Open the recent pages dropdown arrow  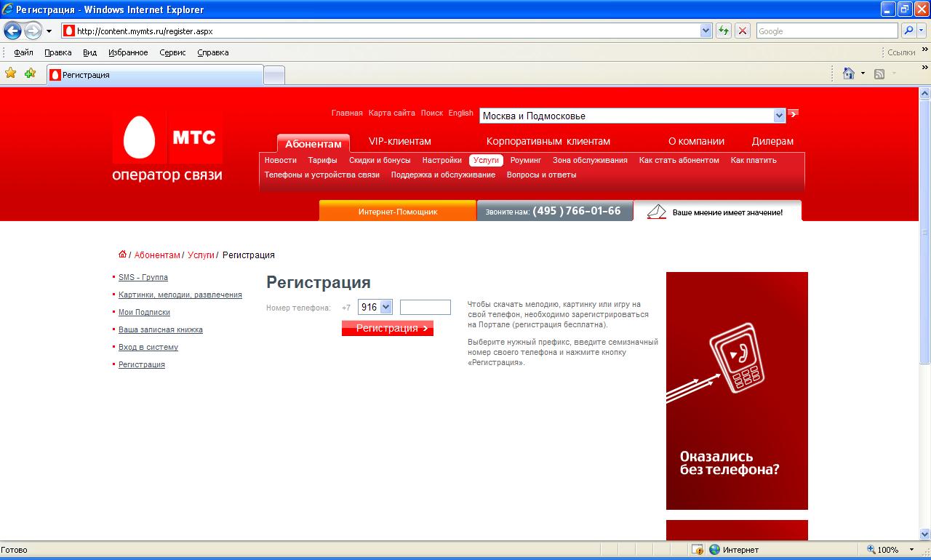point(49,31)
